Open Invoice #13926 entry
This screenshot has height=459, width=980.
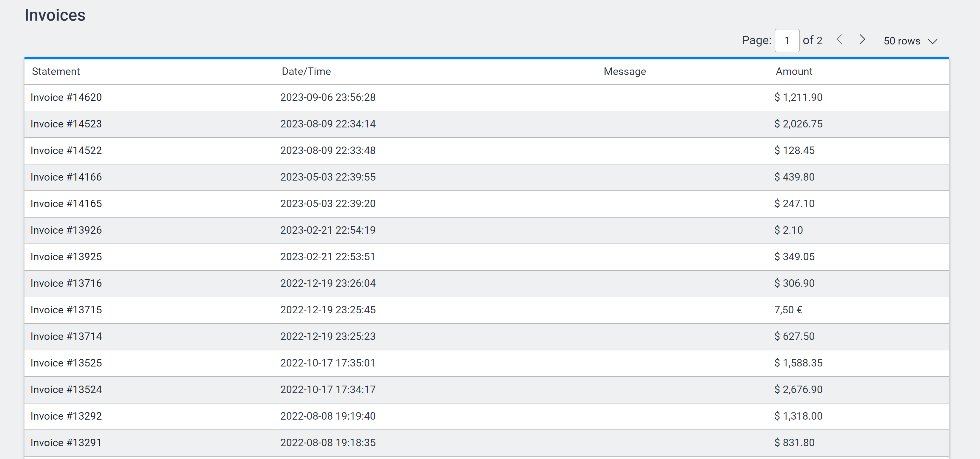tap(66, 230)
